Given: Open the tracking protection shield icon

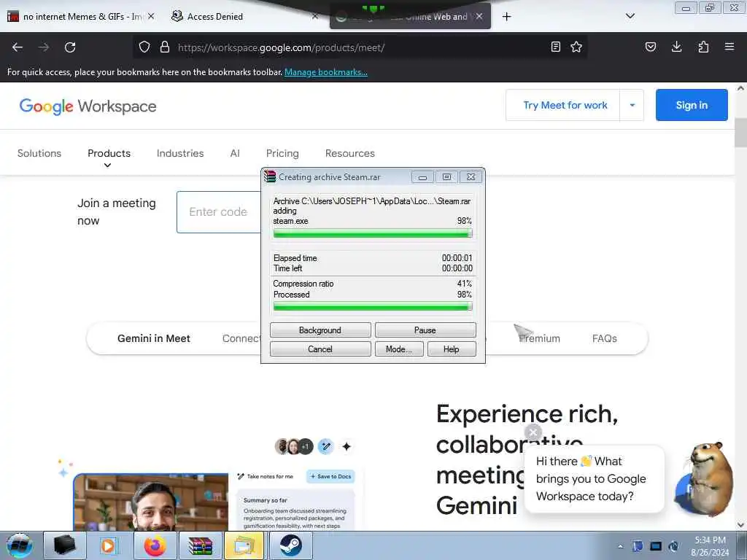Looking at the screenshot, I should tap(144, 47).
